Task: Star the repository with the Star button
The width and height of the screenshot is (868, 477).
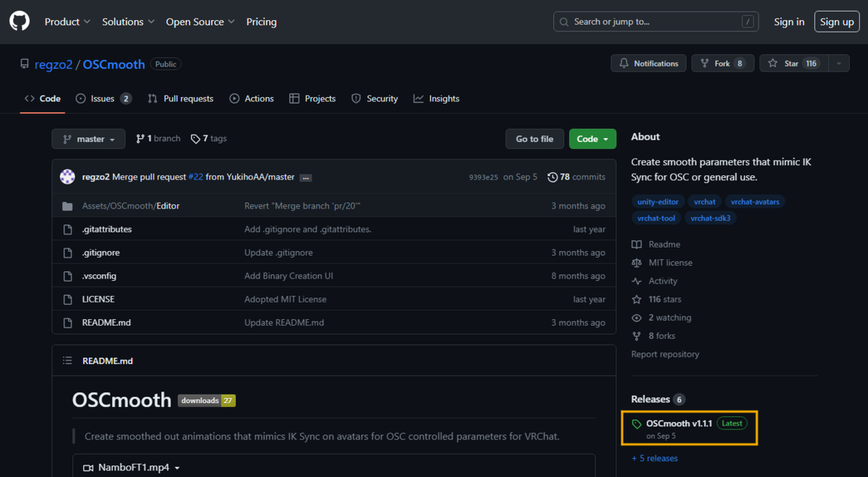Action: tap(793, 64)
